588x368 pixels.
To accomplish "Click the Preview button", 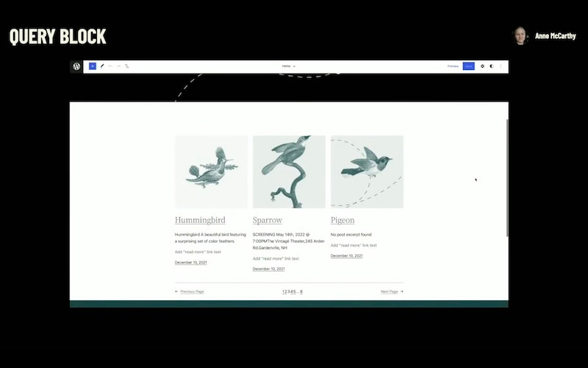I will [453, 66].
